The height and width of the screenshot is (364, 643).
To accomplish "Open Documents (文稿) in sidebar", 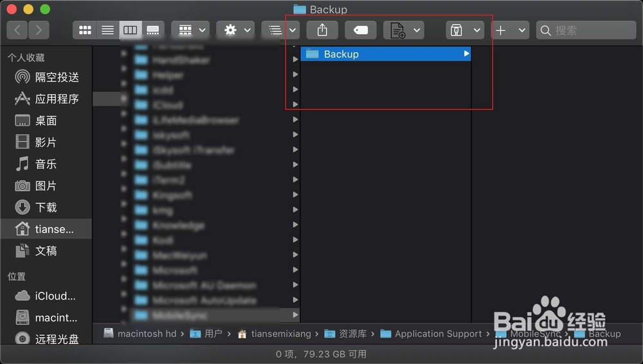I will coord(46,251).
